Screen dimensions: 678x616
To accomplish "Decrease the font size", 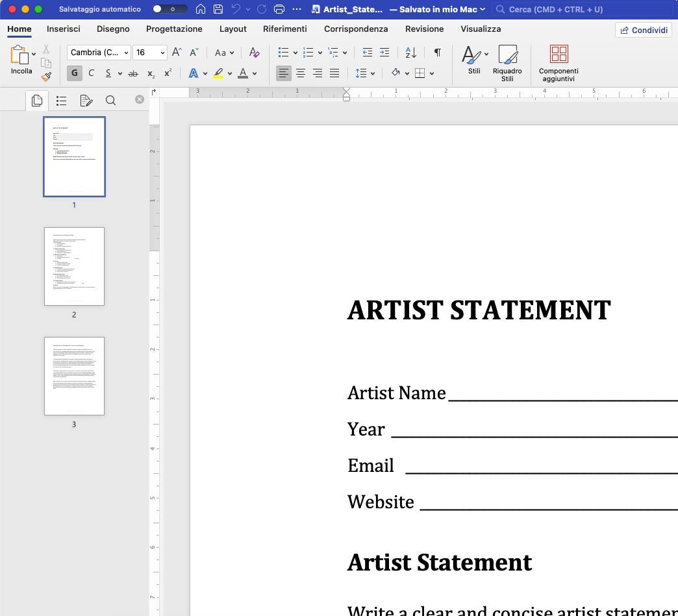I will 194,53.
